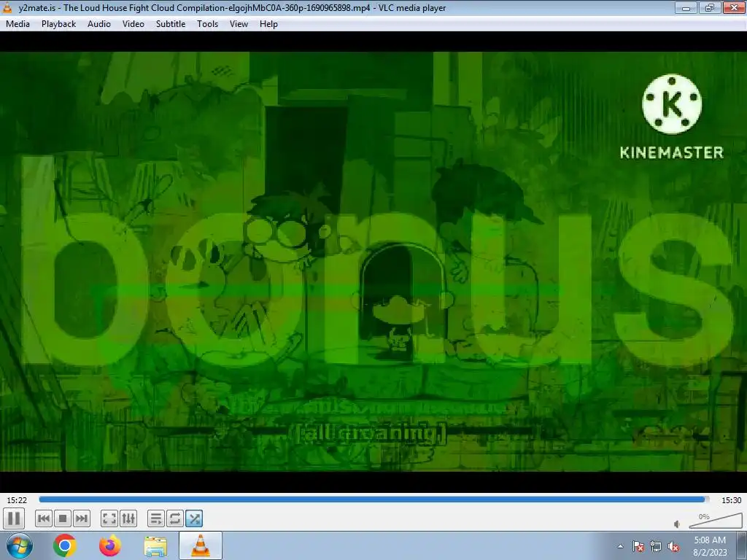
Task: Restore down the VLC window
Action: tap(710, 7)
